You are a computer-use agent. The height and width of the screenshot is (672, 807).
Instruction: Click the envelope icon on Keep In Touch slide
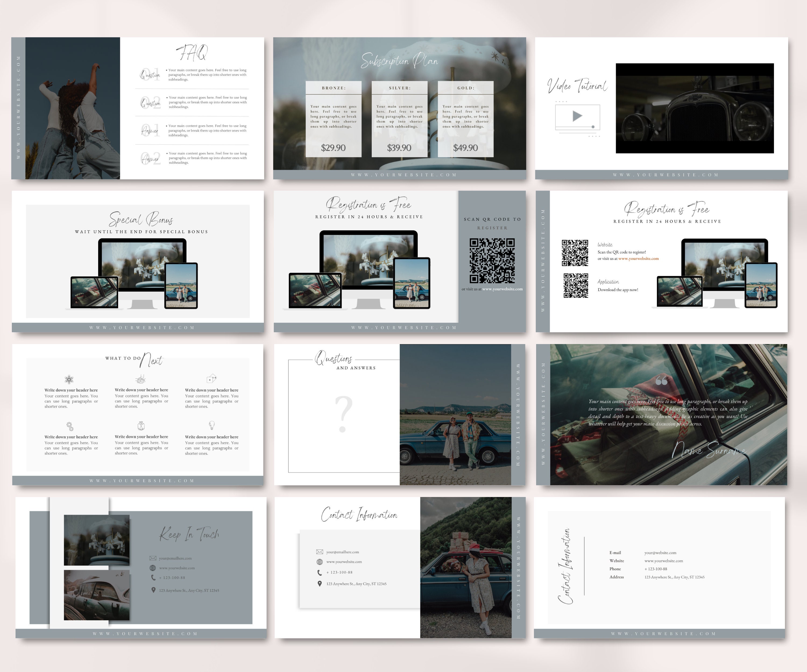[x=153, y=558]
